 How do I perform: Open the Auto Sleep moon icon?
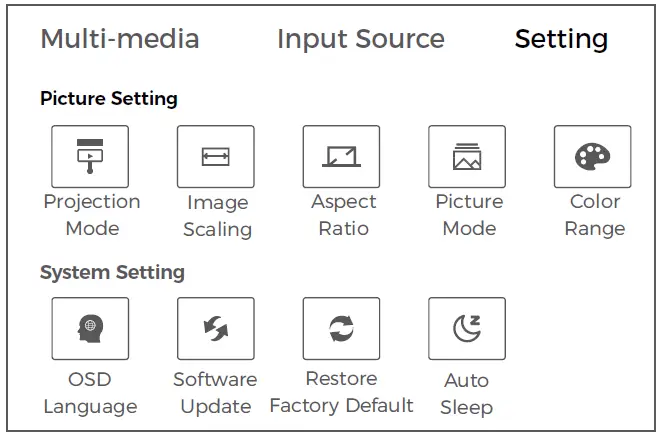coord(467,328)
